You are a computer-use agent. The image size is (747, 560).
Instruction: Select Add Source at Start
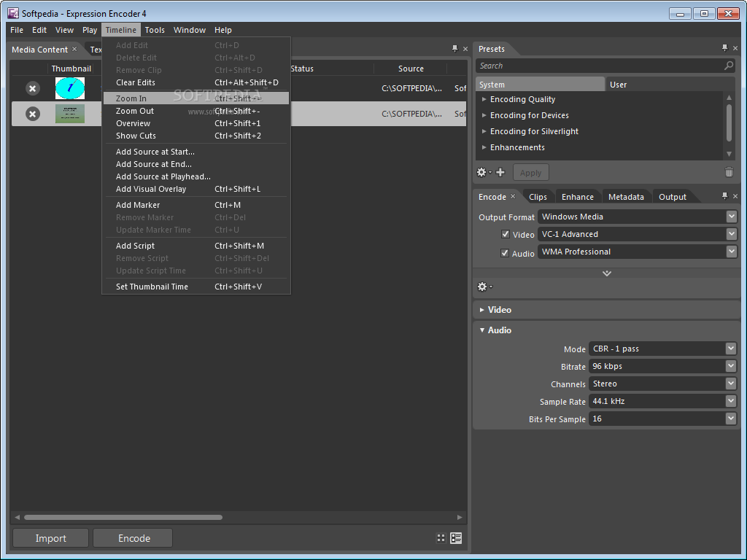pyautogui.click(x=196, y=152)
